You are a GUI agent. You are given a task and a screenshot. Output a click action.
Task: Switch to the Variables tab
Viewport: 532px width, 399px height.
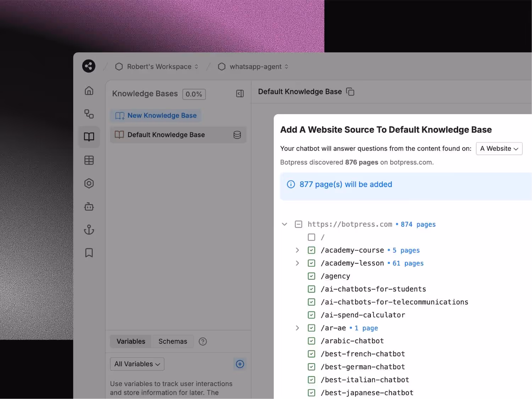pos(131,342)
